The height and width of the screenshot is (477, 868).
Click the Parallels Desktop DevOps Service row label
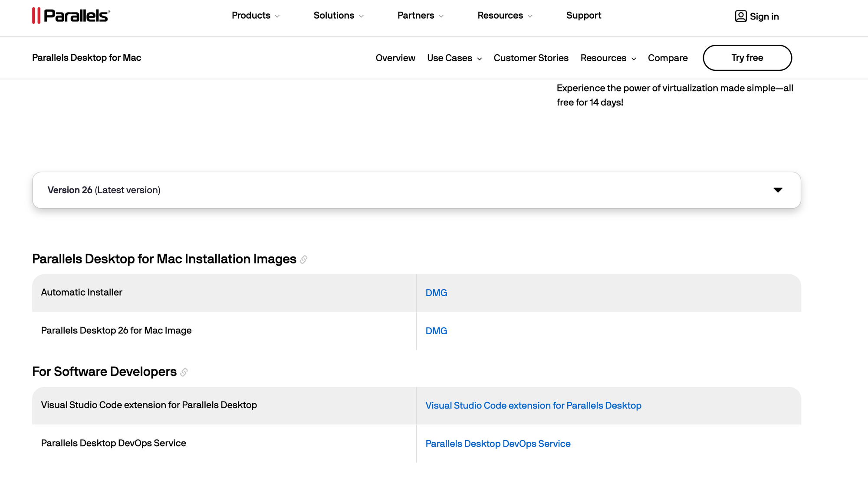pos(114,443)
